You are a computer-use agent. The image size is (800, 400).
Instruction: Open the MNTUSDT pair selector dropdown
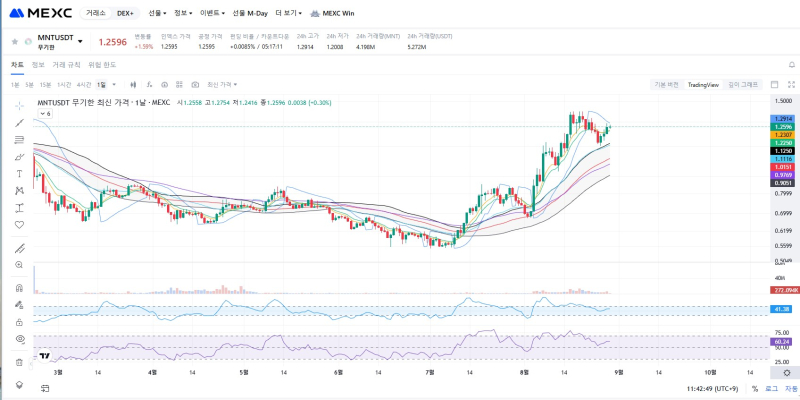80,41
